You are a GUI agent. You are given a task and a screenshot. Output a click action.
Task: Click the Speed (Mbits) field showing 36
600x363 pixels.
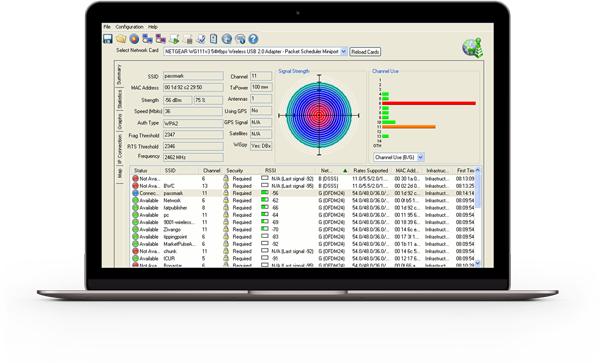(x=193, y=111)
